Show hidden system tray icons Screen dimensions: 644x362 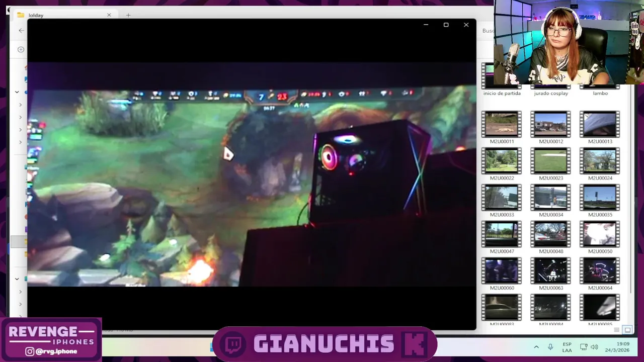click(x=536, y=347)
